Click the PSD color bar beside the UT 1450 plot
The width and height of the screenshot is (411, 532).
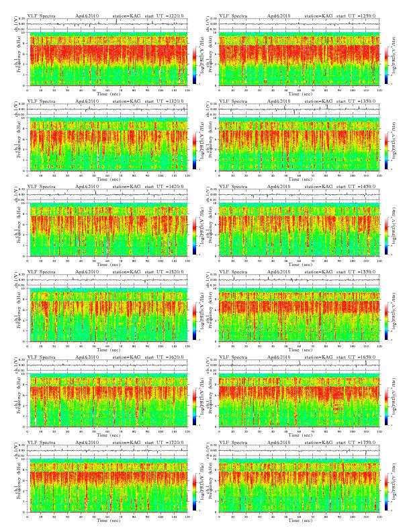pyautogui.click(x=386, y=236)
